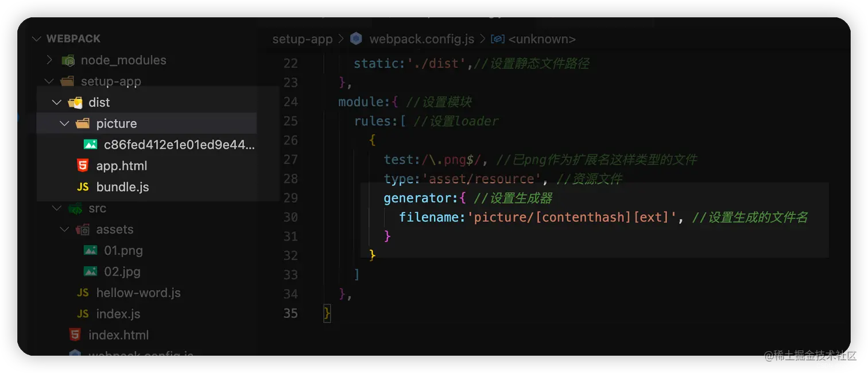868x373 pixels.
Task: Select the src folder name
Action: (98, 208)
